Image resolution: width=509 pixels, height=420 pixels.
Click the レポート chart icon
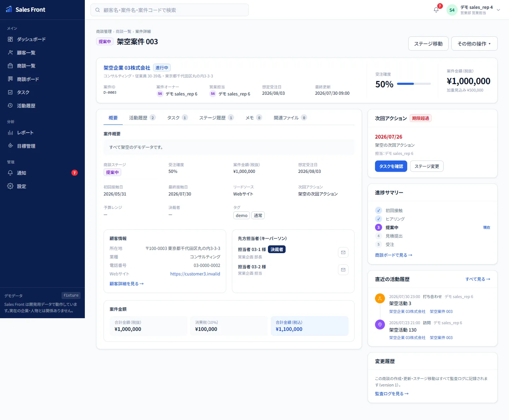coord(10,133)
